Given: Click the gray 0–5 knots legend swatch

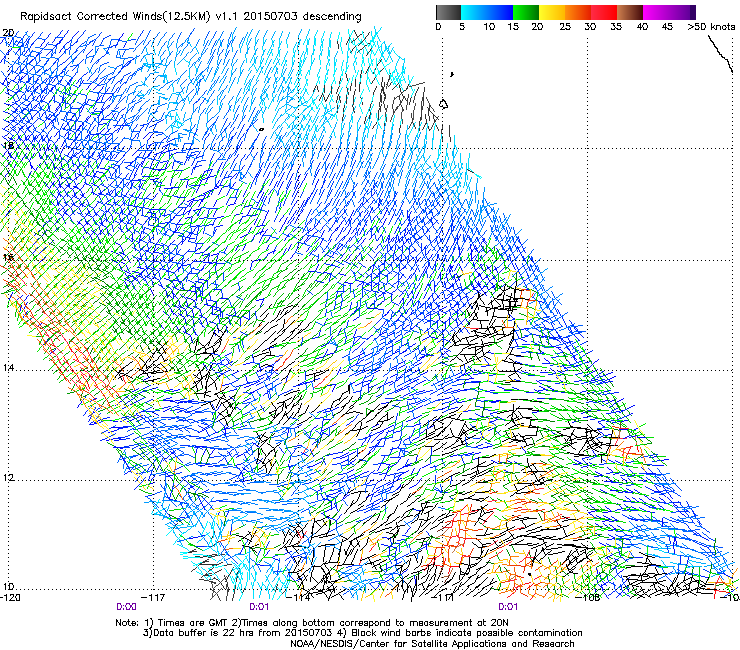Looking at the screenshot, I should click(448, 12).
